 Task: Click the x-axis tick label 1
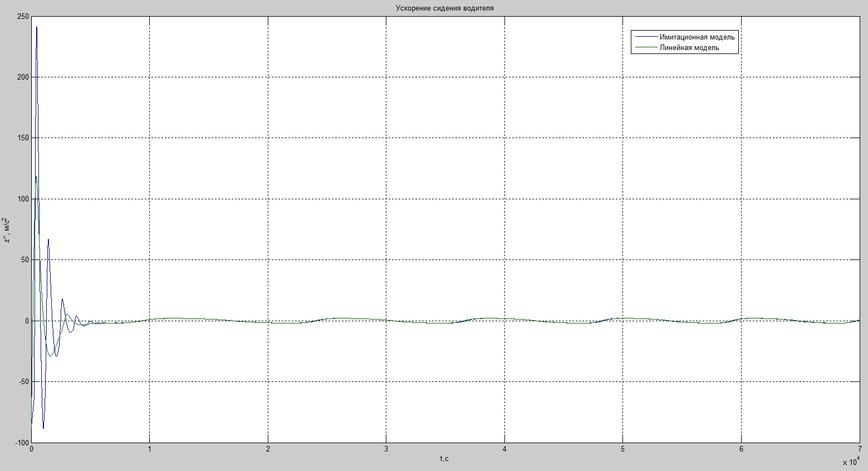[149, 449]
